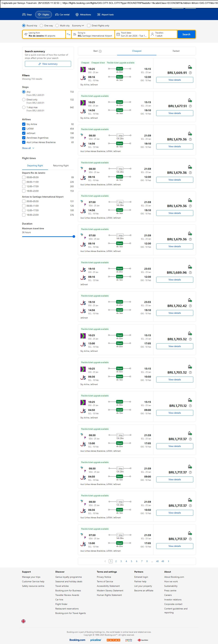Click the Leaving from Rio de Janeiro field

pos(44,34)
